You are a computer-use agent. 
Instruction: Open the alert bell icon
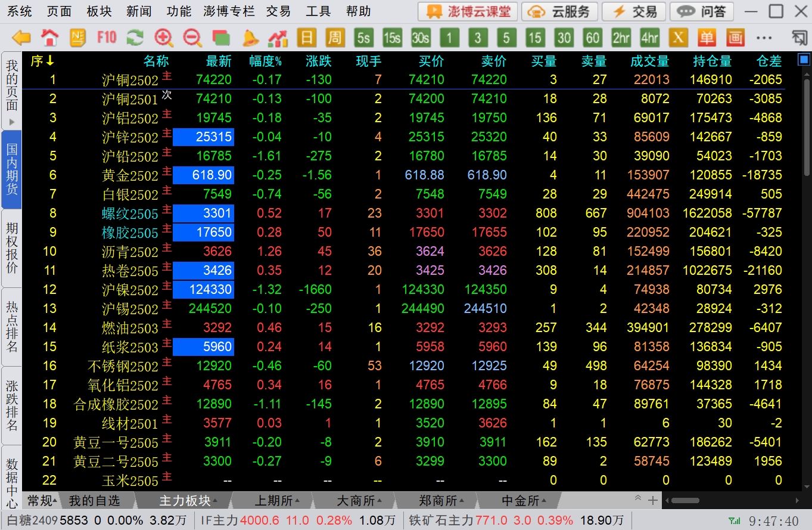coord(250,38)
